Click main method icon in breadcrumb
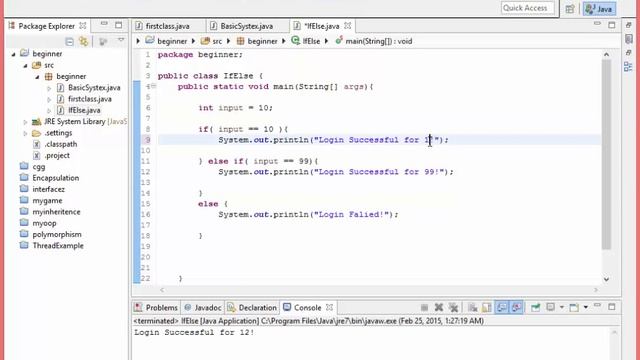 tap(339, 40)
